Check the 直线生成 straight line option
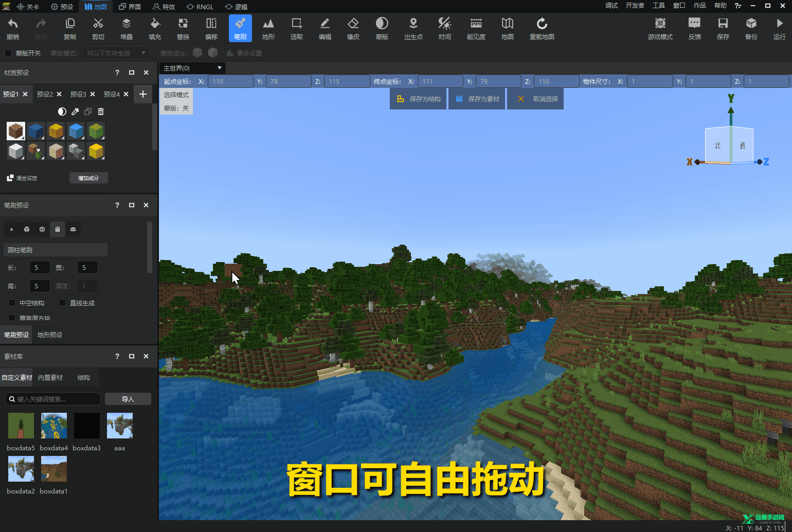Viewport: 792px width, 532px height. coord(62,303)
